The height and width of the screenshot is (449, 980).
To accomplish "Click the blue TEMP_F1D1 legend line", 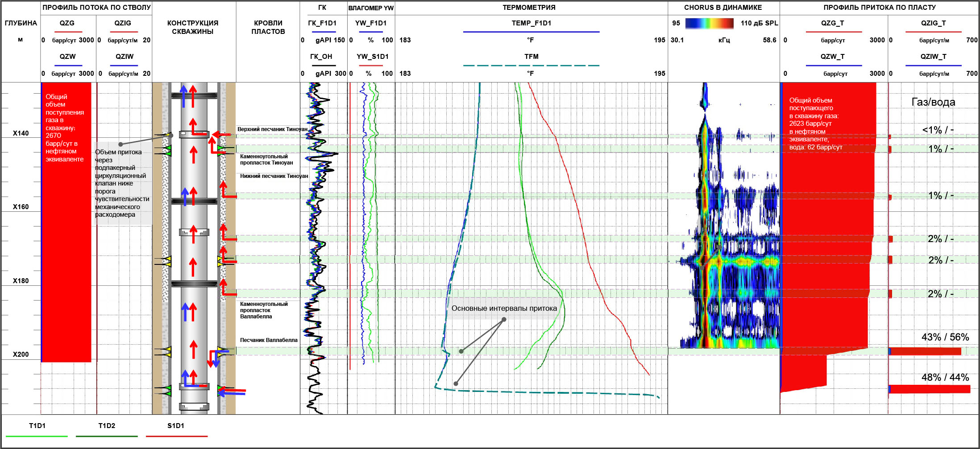I will point(531,32).
